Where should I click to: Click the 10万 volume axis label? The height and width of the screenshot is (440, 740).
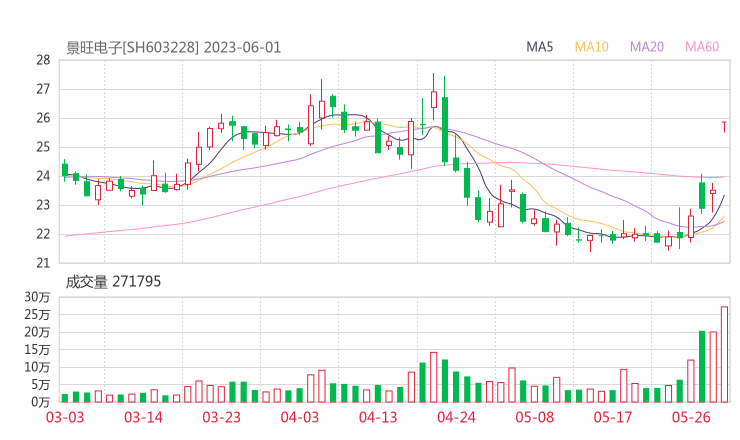(37, 367)
